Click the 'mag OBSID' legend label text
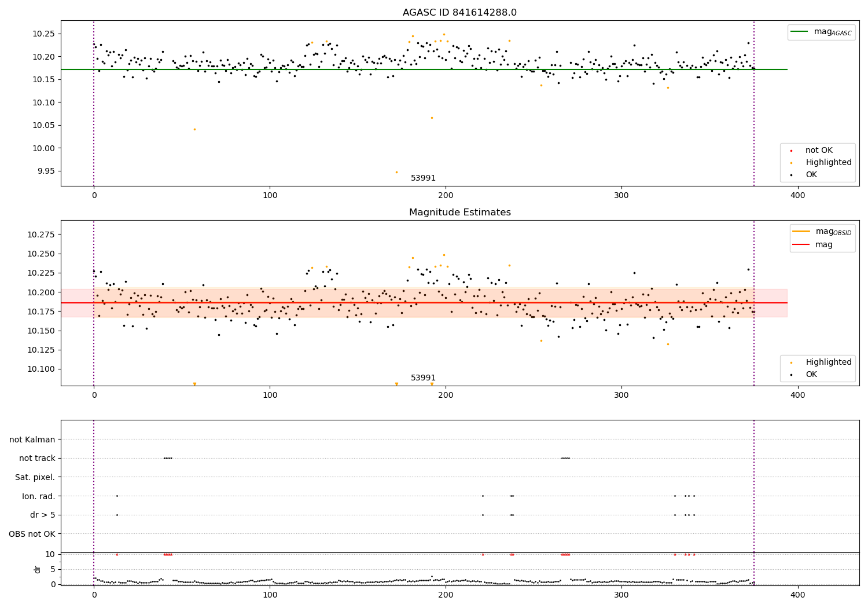This screenshot has height=608, width=868. (x=834, y=232)
